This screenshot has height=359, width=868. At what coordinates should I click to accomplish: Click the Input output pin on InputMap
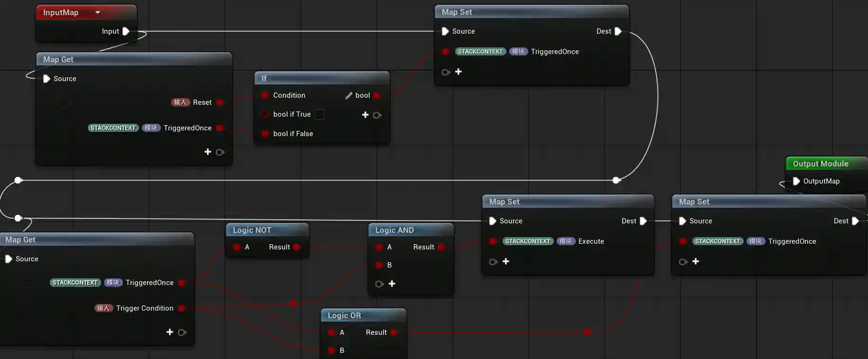click(x=126, y=31)
